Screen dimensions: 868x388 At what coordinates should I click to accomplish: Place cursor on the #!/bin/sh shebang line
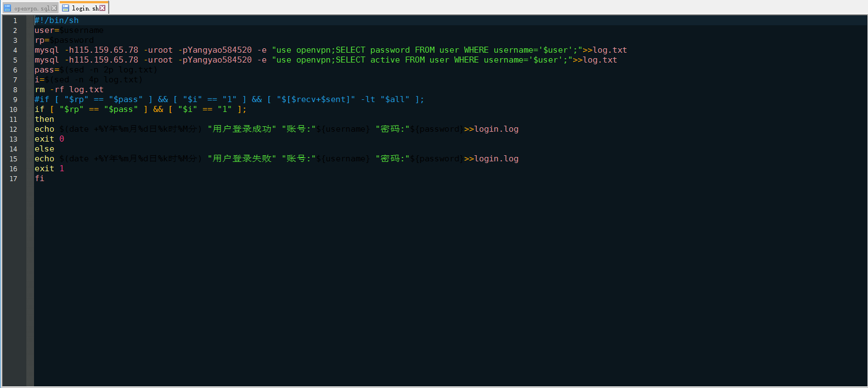(x=57, y=21)
